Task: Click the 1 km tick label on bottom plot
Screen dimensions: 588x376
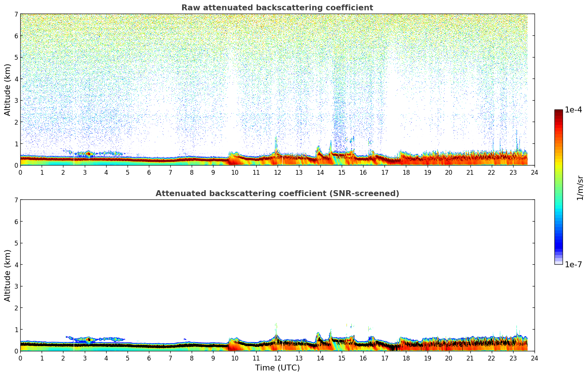Action: point(15,330)
